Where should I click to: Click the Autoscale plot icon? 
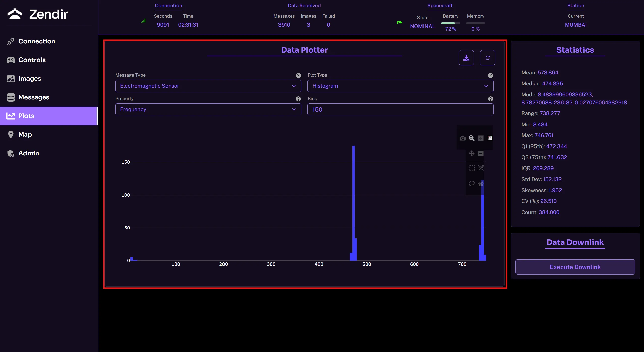pos(481,168)
